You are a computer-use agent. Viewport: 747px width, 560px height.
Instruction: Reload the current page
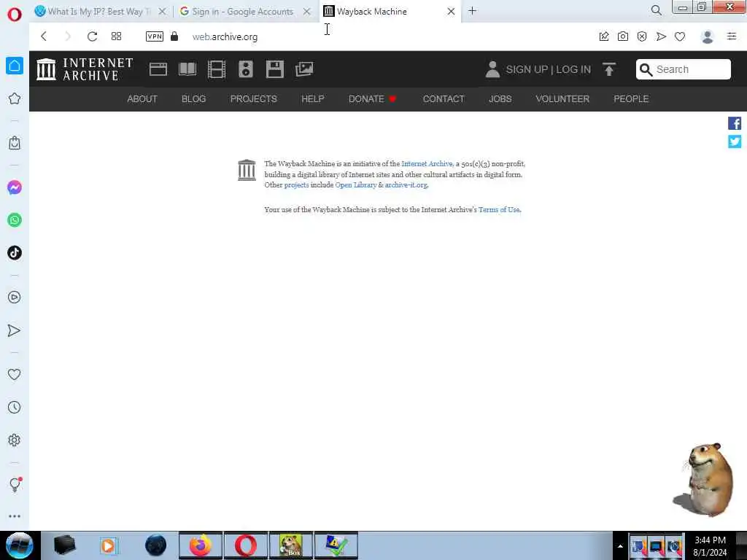[92, 36]
